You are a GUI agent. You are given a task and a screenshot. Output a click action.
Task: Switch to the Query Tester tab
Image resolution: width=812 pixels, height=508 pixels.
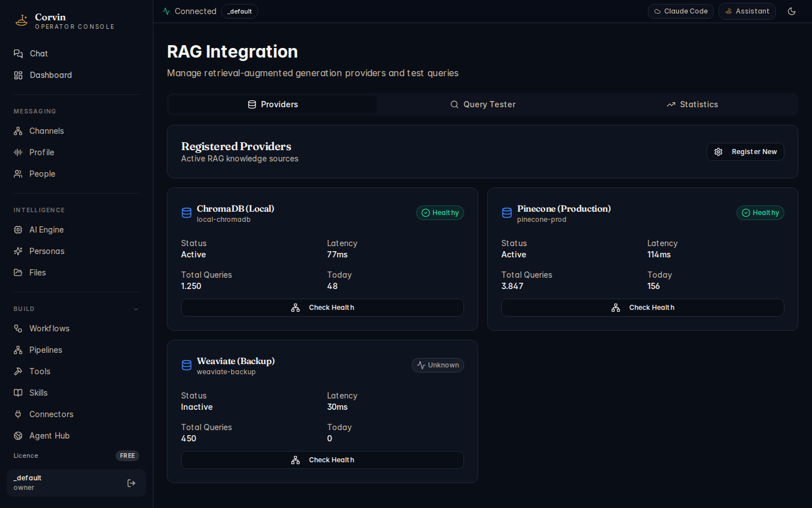tap(483, 104)
